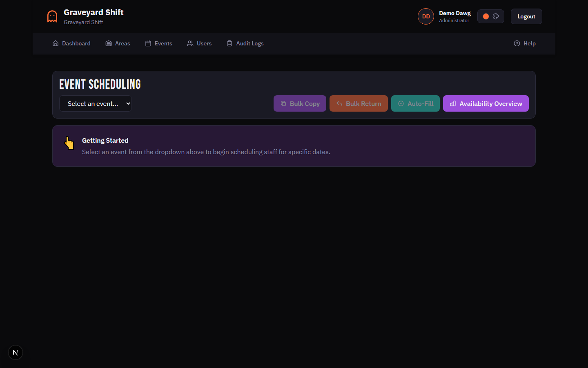Click the chart icon on Availability Overview
The image size is (588, 368).
click(x=452, y=103)
